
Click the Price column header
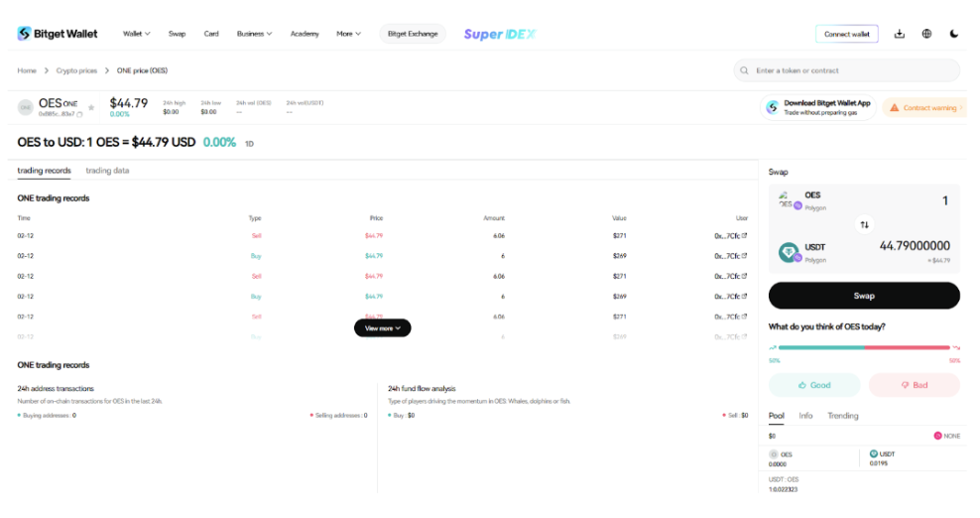(x=376, y=218)
